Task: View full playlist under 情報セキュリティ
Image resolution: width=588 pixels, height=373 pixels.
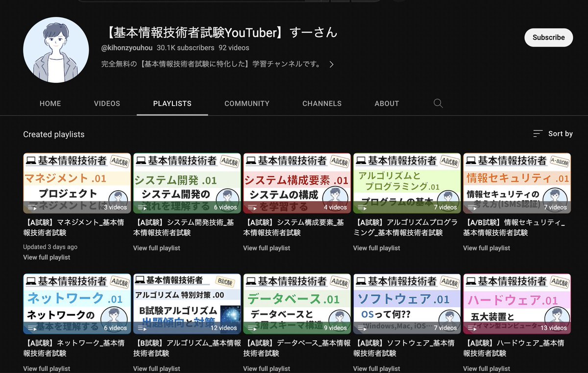Action: coord(487,248)
